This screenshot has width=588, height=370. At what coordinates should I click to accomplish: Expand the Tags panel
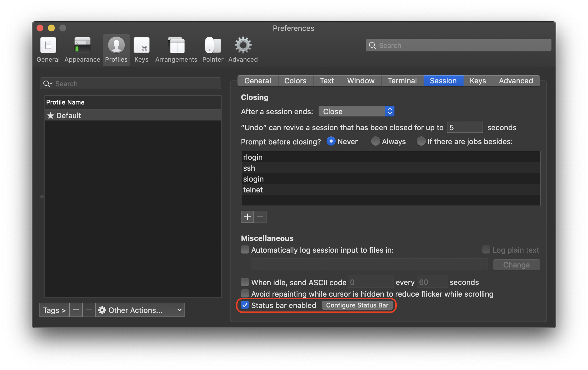[x=54, y=310]
